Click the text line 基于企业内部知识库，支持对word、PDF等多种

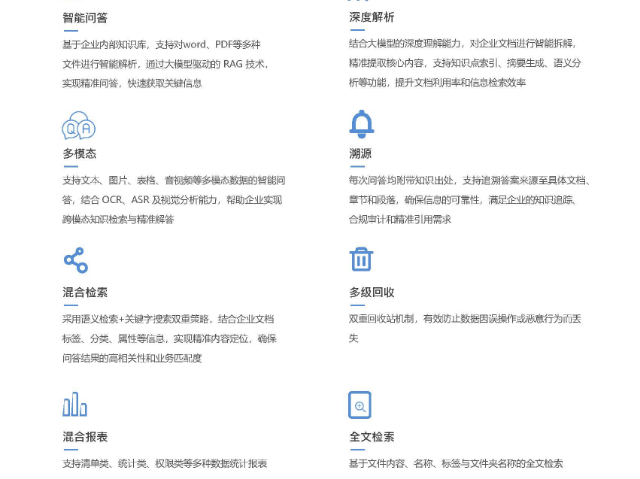161,44
